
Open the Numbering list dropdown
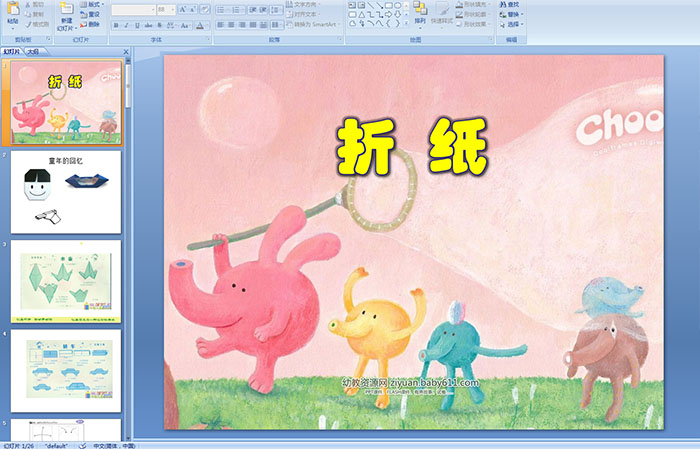(238, 9)
